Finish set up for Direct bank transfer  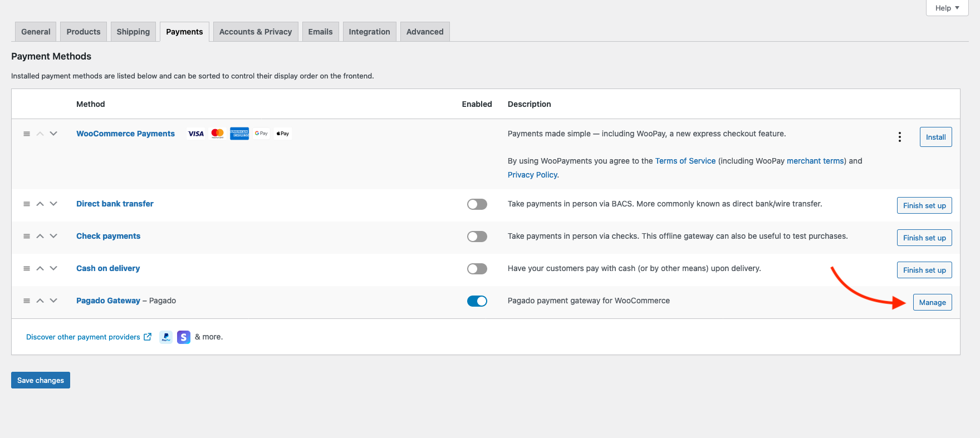924,205
